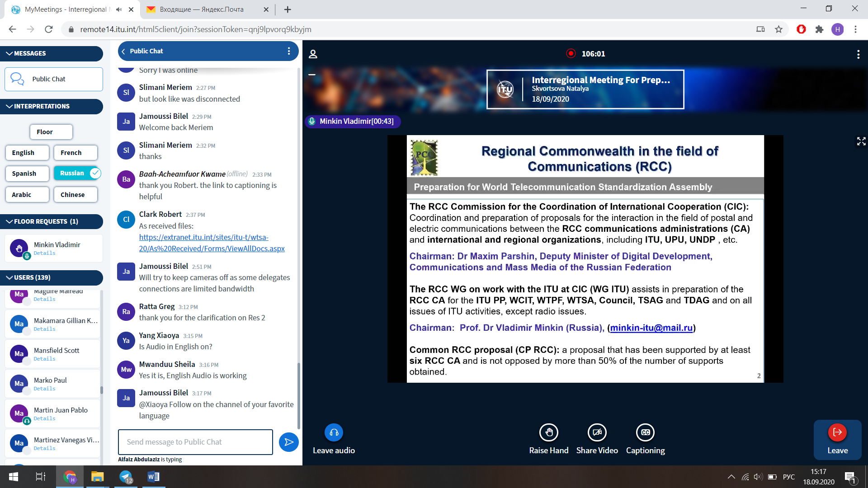
Task: Open Word from the taskbar
Action: (x=153, y=477)
